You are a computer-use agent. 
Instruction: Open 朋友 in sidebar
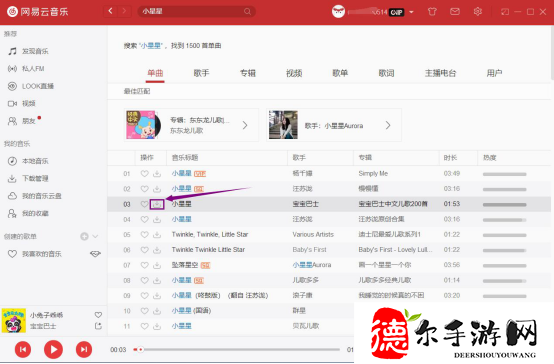[22, 121]
